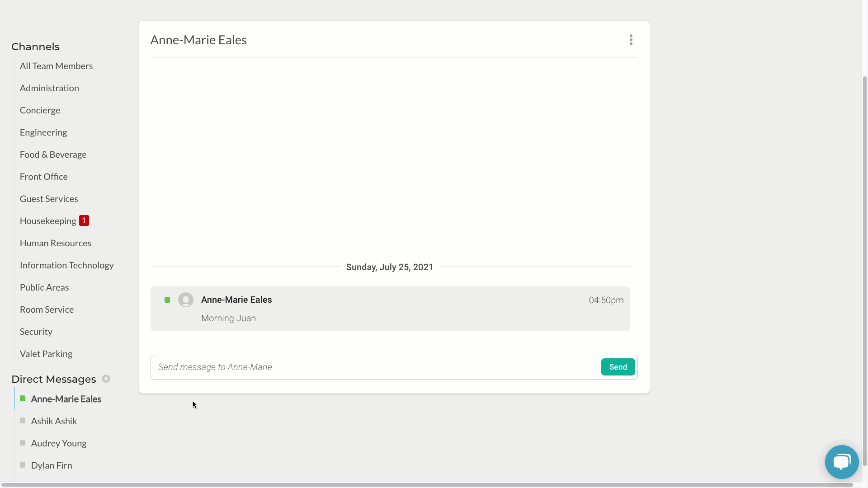Click the horizontal scrollbar at bottom
Screen dimensions: 868x488
[425, 485]
